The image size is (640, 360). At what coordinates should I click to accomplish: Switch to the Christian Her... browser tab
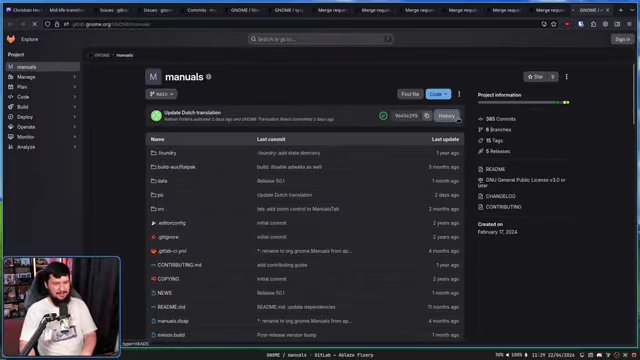[24, 10]
